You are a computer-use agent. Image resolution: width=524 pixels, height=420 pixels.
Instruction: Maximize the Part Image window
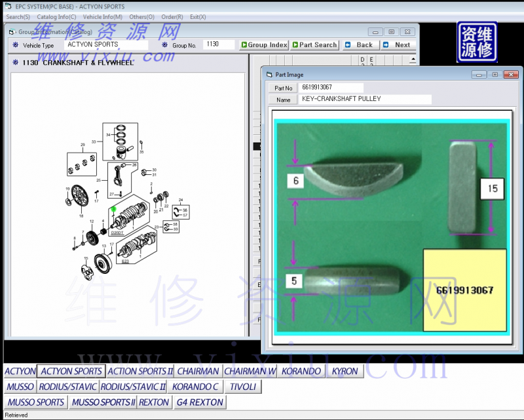pos(495,75)
